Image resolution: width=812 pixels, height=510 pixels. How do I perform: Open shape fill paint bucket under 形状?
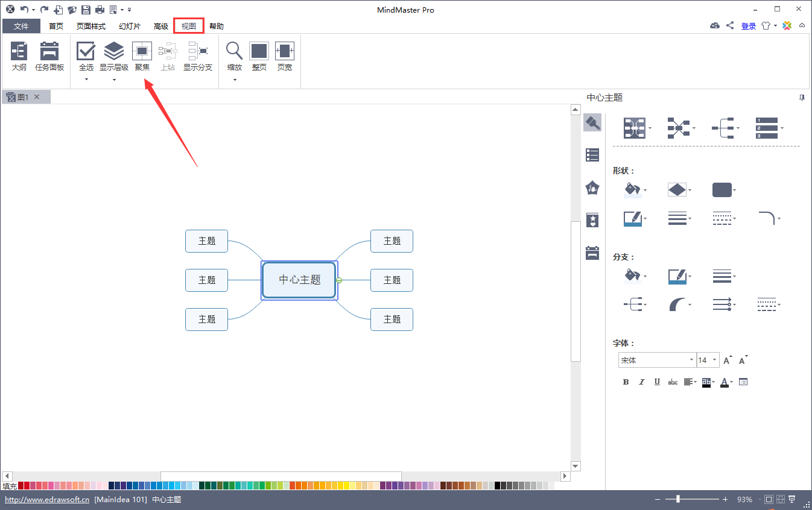click(635, 190)
